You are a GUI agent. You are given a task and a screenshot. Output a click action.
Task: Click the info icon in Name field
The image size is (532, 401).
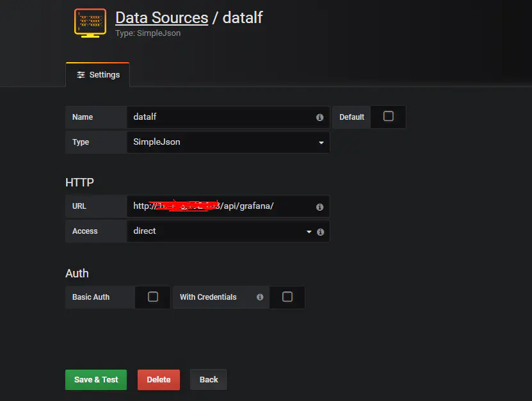pyautogui.click(x=319, y=117)
